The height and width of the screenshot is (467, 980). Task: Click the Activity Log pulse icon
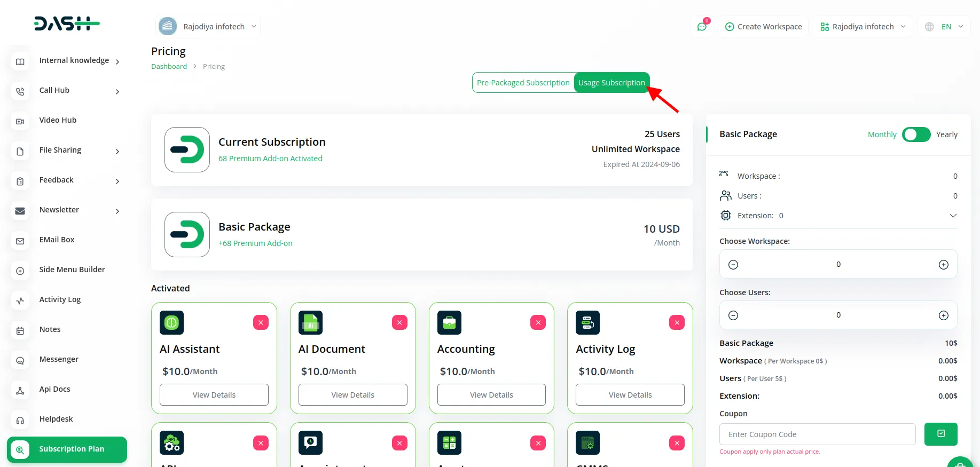[x=20, y=300]
